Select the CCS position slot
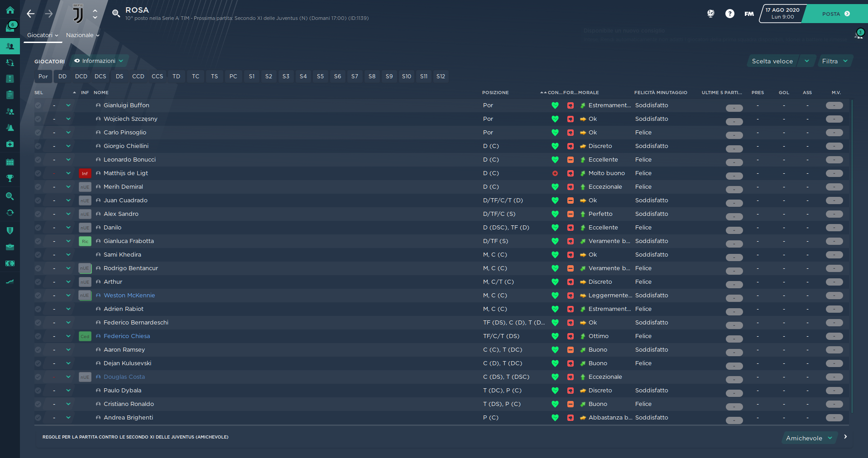The height and width of the screenshot is (458, 868). (x=157, y=76)
